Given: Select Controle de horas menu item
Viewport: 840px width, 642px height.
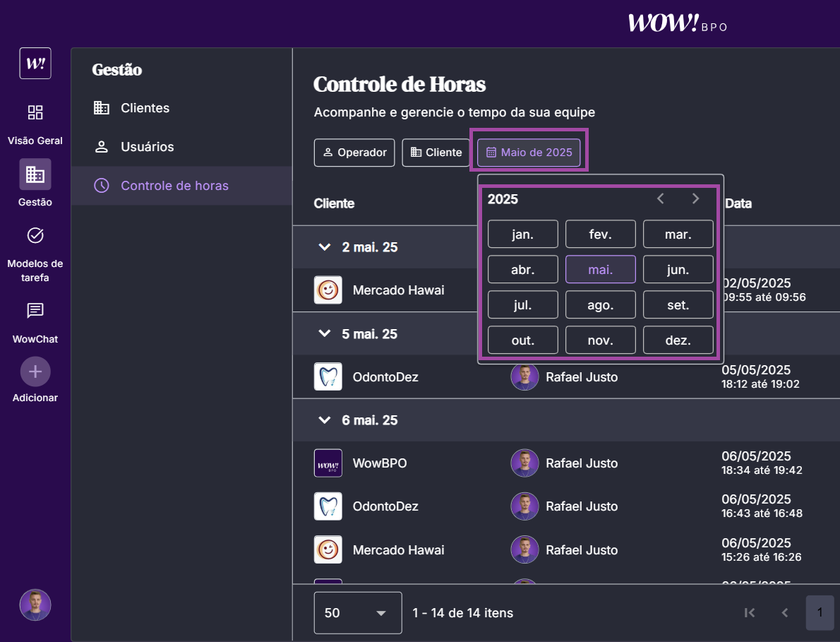Looking at the screenshot, I should (x=174, y=186).
